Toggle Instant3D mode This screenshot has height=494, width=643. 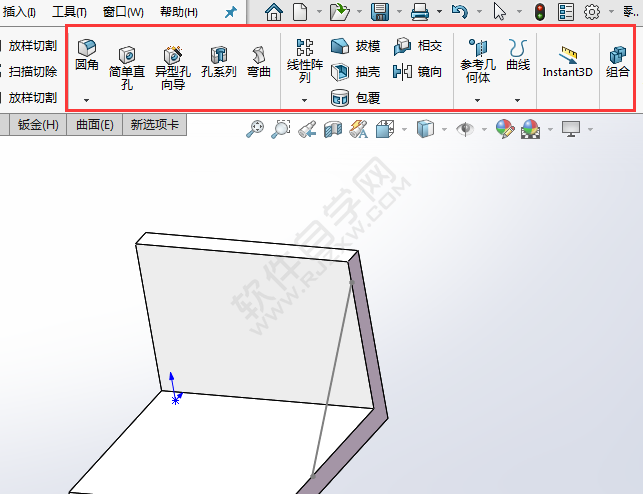point(568,62)
